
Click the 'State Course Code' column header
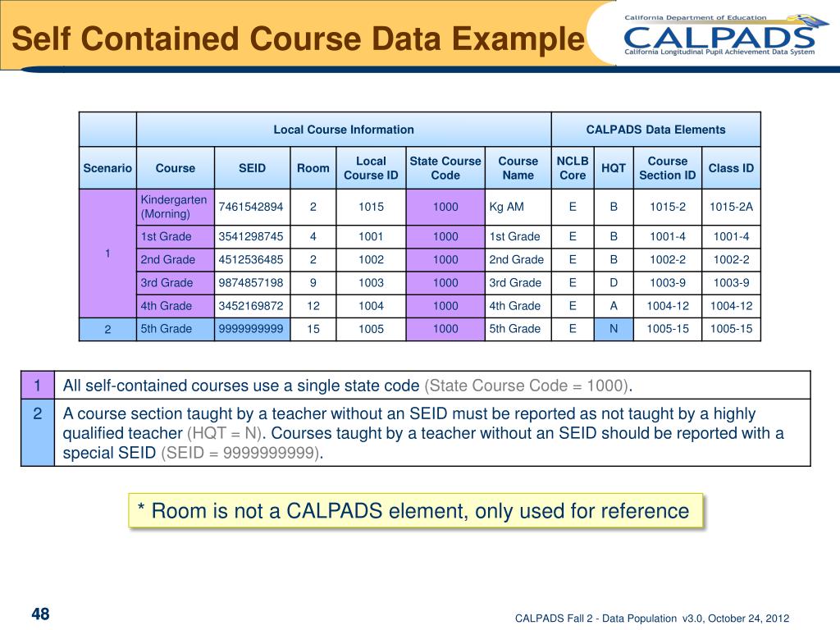[445, 168]
